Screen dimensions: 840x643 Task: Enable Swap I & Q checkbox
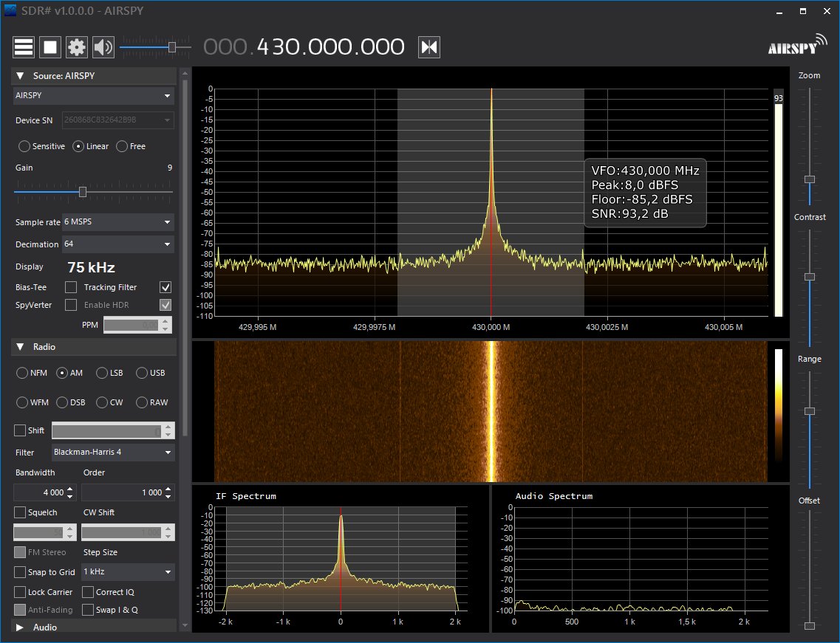(88, 610)
